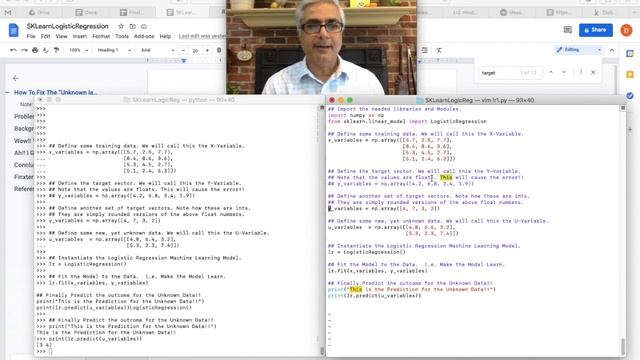
Task: Open the orange account avatar
Action: (x=626, y=30)
